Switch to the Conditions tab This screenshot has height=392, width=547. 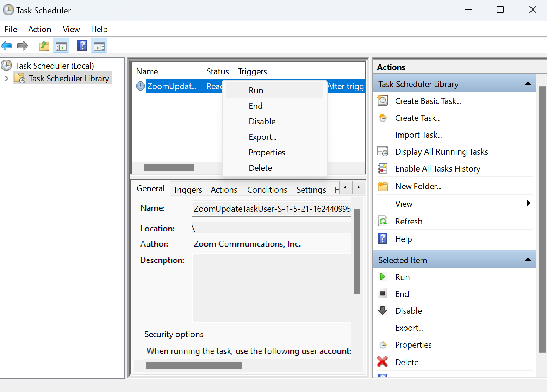(267, 190)
